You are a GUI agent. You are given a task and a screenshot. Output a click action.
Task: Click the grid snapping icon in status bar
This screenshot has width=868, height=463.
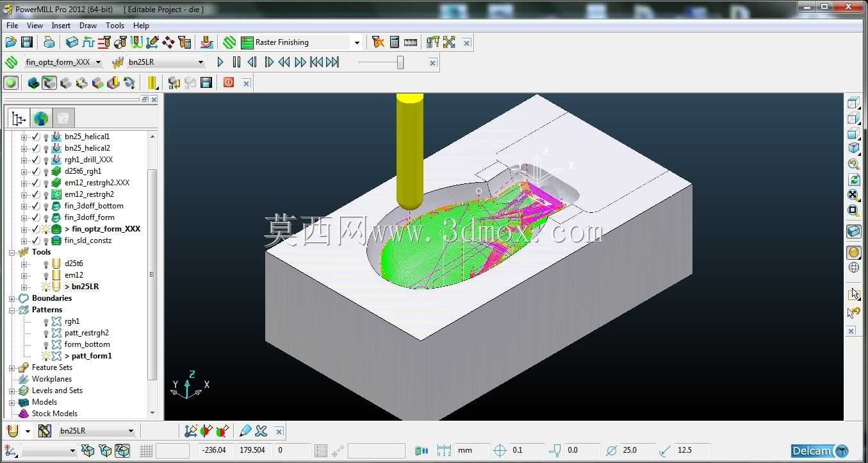click(x=146, y=451)
